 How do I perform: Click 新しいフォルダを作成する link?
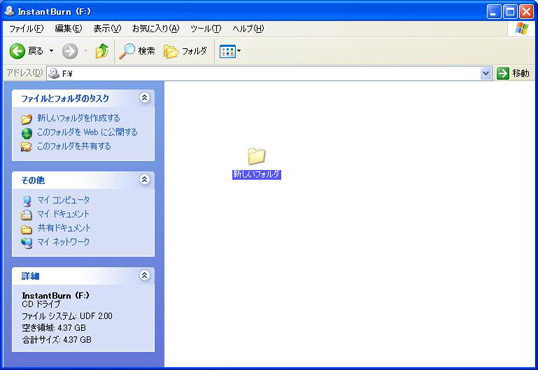(x=79, y=118)
